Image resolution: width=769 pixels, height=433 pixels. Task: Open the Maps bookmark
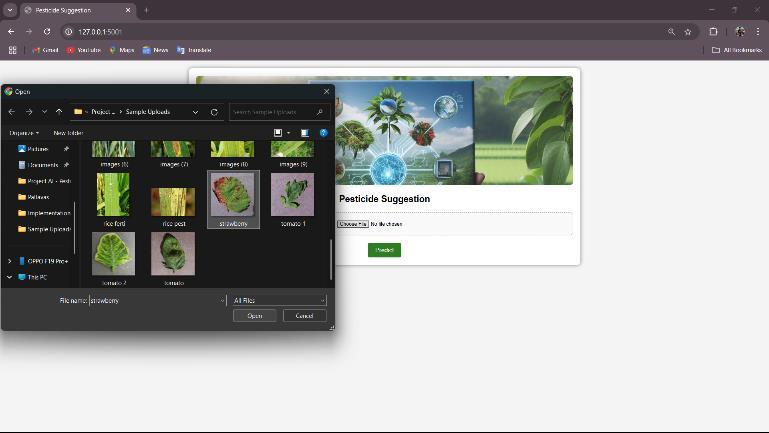coord(122,50)
